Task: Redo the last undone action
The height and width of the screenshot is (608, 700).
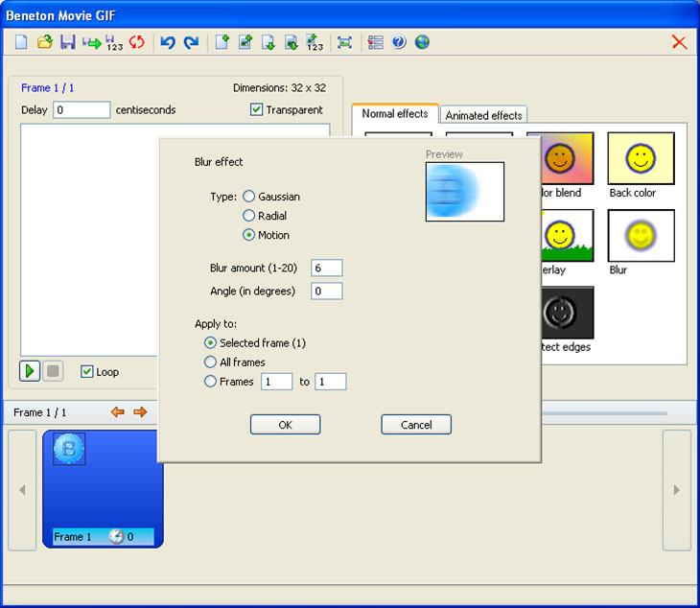Action: click(x=192, y=42)
